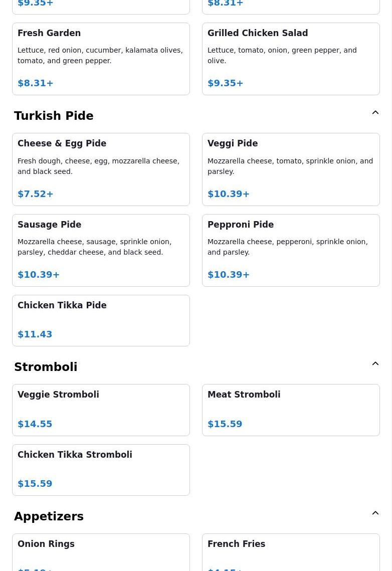Pick the Meat Stromboli card
The width and height of the screenshot is (392, 571).
point(291,410)
